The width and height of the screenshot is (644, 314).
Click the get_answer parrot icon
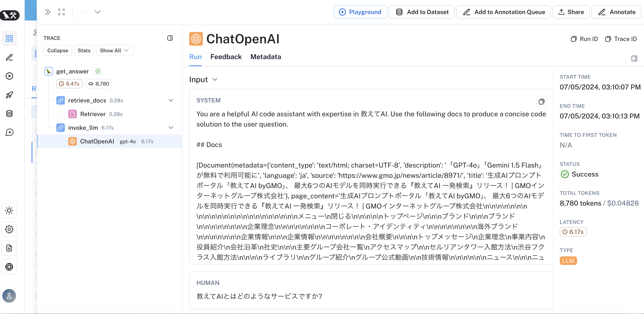click(48, 71)
